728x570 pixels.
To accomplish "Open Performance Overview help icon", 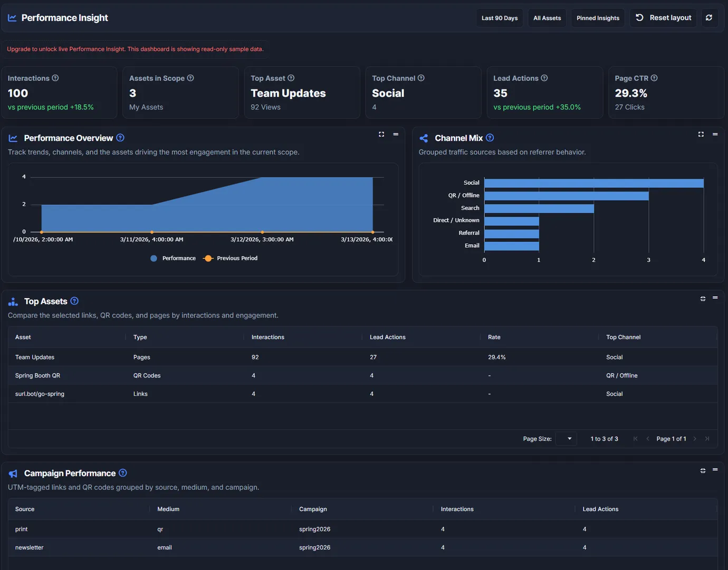I will pos(120,138).
